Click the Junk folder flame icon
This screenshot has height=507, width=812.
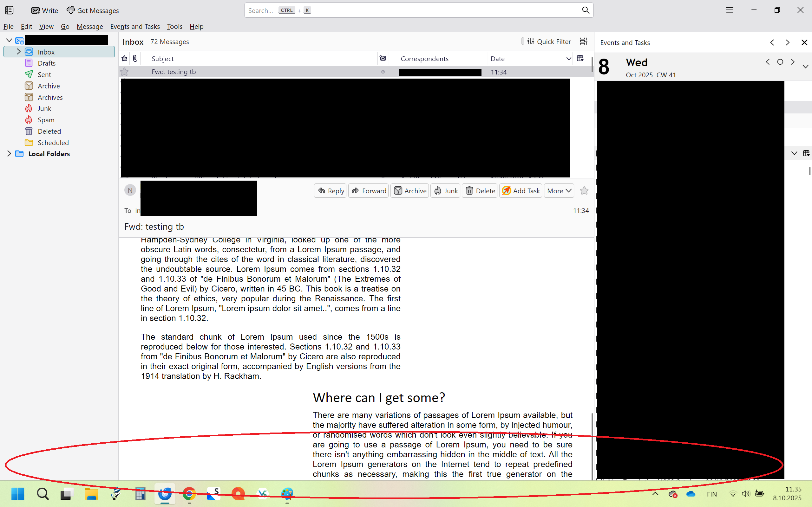29,108
